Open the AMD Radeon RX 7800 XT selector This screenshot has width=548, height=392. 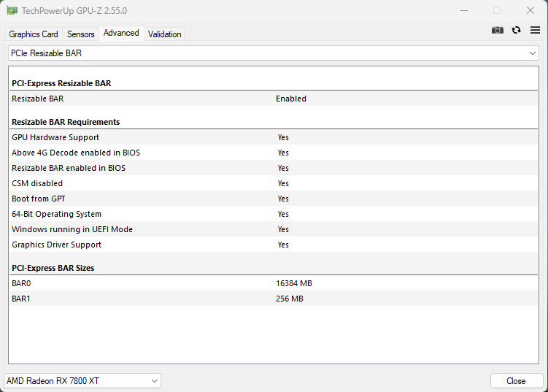[x=82, y=381]
